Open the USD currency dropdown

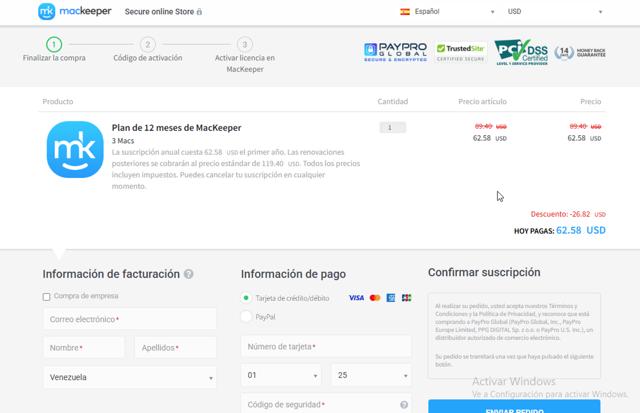point(555,12)
